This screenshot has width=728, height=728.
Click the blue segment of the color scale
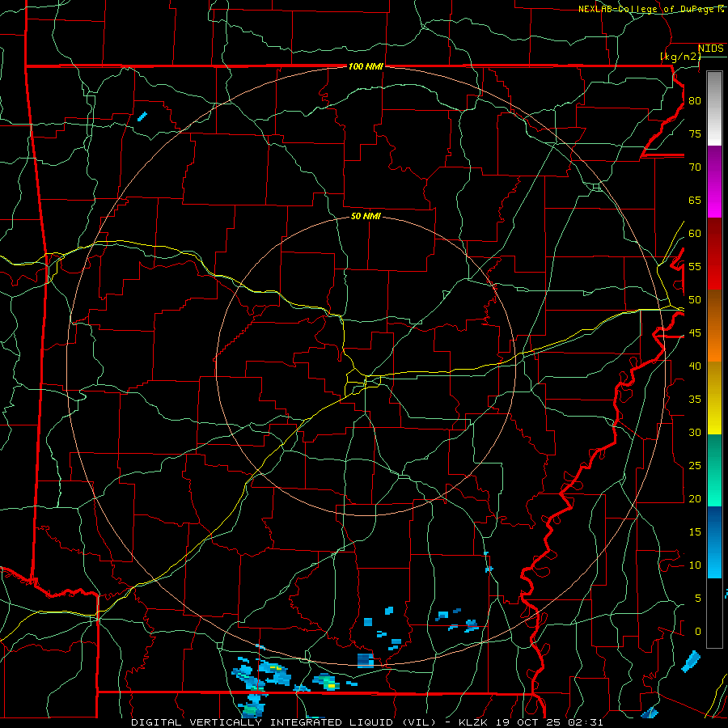pyautogui.click(x=714, y=542)
